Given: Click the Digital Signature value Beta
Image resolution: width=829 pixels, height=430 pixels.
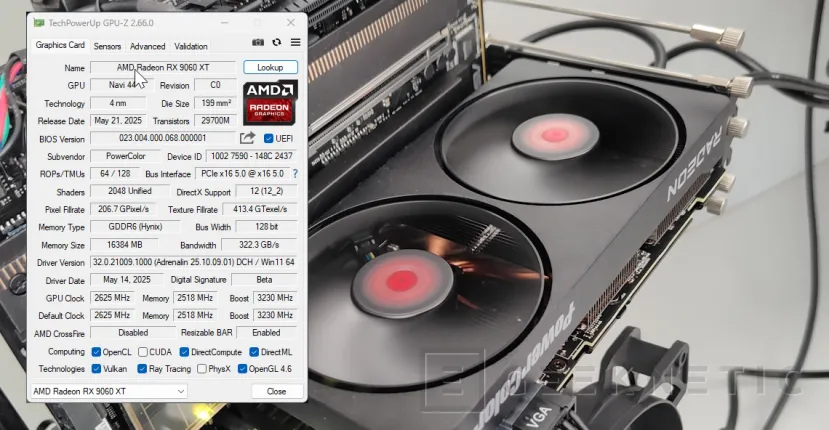Looking at the screenshot, I should (264, 279).
